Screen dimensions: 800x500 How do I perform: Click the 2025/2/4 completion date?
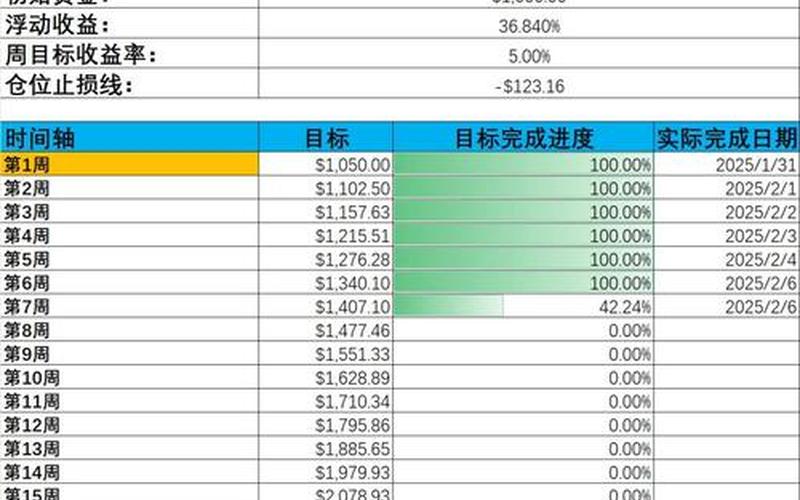tap(727, 259)
